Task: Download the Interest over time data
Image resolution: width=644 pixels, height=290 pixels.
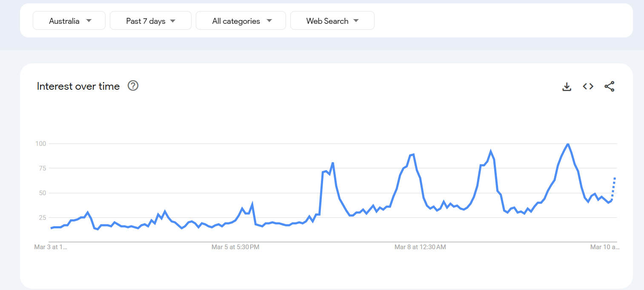Action: point(567,87)
